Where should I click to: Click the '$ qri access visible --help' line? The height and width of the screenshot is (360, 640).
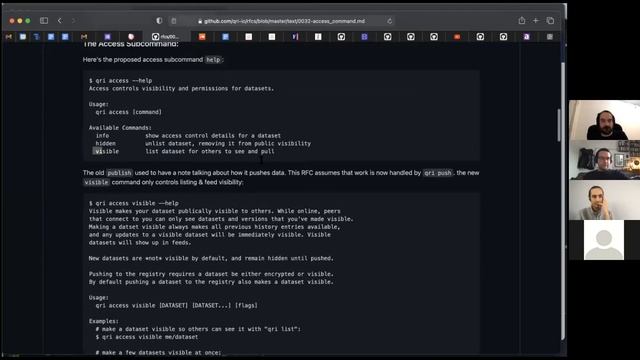click(x=133, y=203)
